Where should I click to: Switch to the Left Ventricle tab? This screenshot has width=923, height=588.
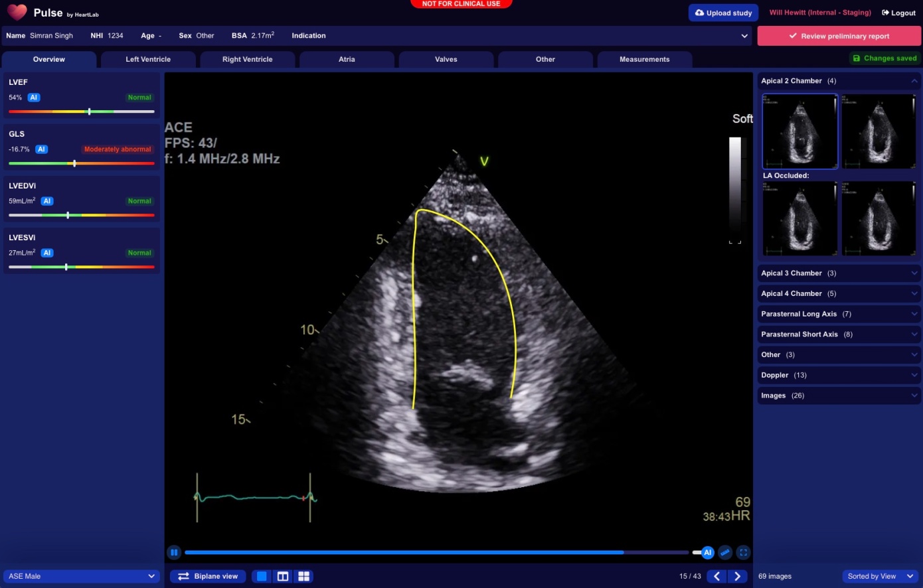[147, 59]
